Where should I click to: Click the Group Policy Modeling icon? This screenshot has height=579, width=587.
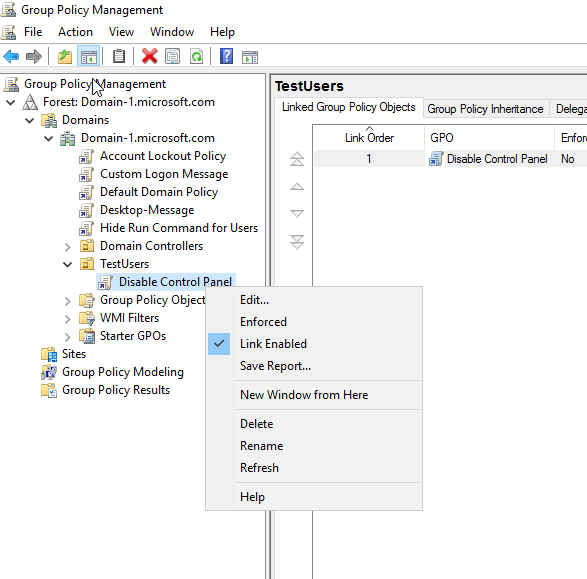coord(49,372)
